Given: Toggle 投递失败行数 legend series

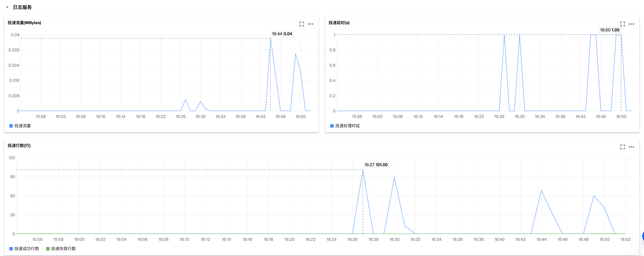Looking at the screenshot, I should [63, 249].
